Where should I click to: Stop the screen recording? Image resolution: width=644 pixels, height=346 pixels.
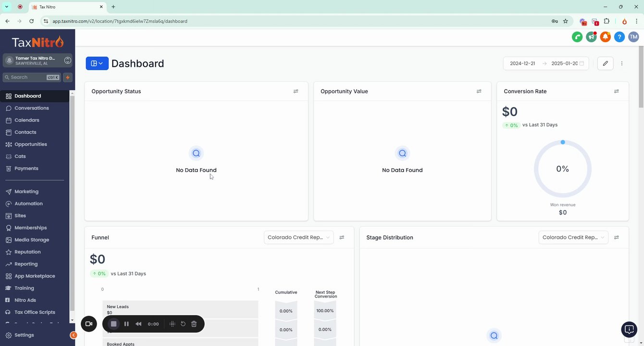coord(113,324)
